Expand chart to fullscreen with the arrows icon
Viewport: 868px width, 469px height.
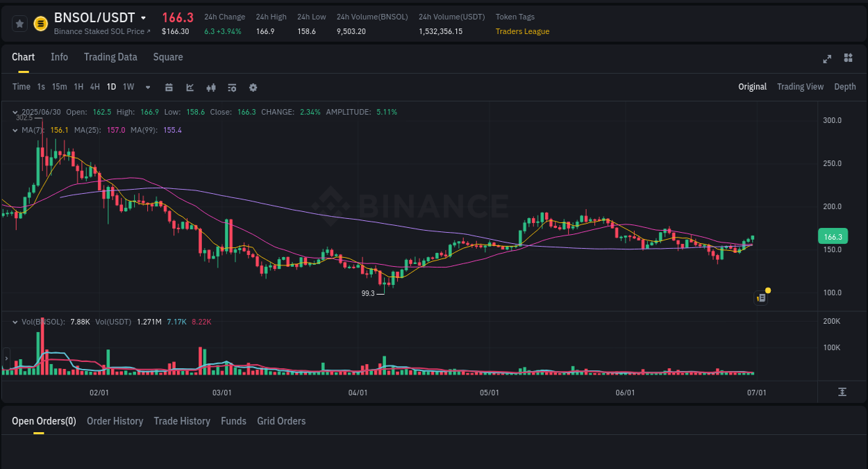(827, 59)
